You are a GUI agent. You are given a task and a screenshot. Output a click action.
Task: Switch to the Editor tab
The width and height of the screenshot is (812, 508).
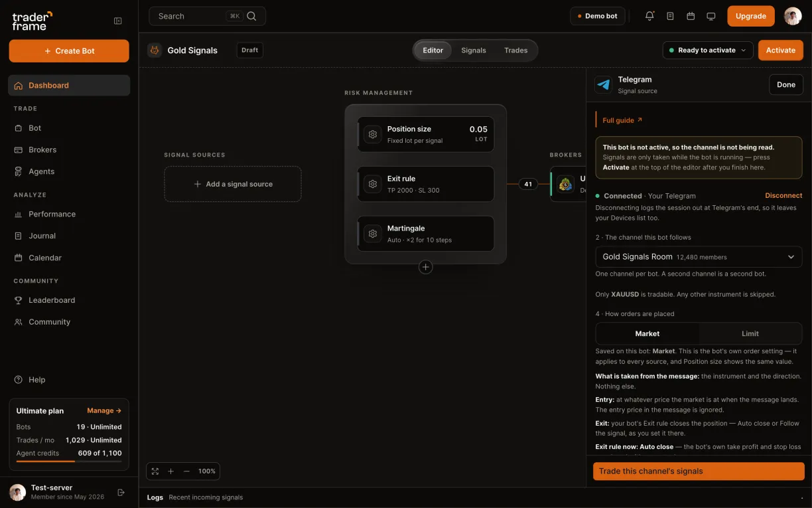(x=433, y=50)
